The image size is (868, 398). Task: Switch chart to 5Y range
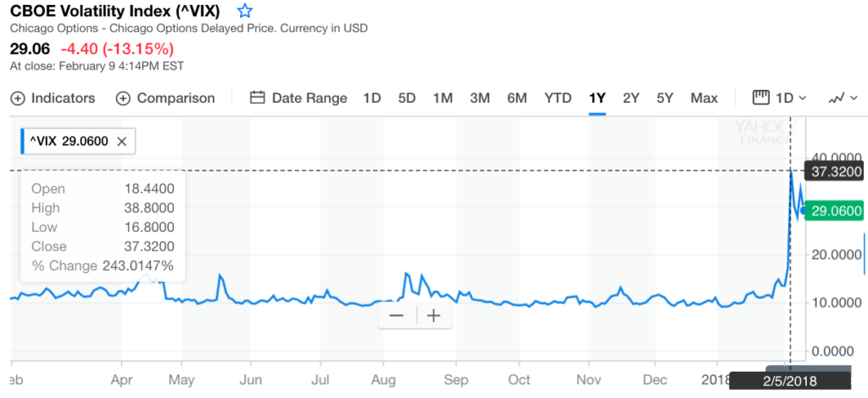tap(665, 98)
